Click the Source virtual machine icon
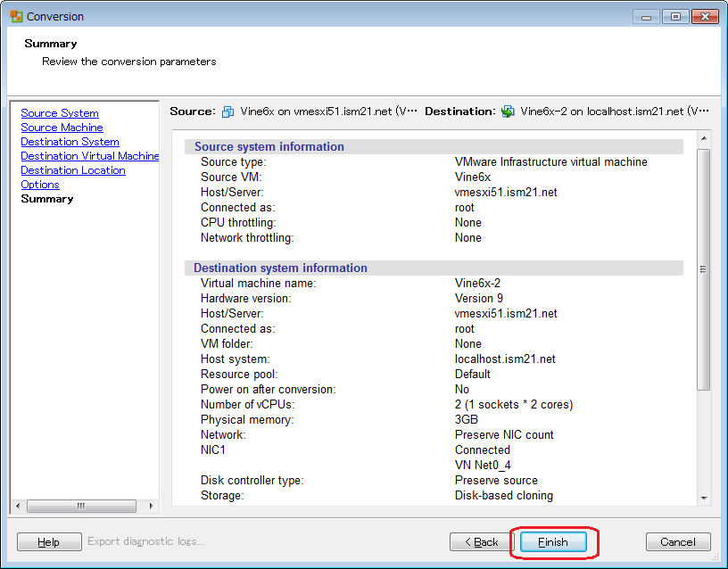The width and height of the screenshot is (728, 569). tap(227, 111)
